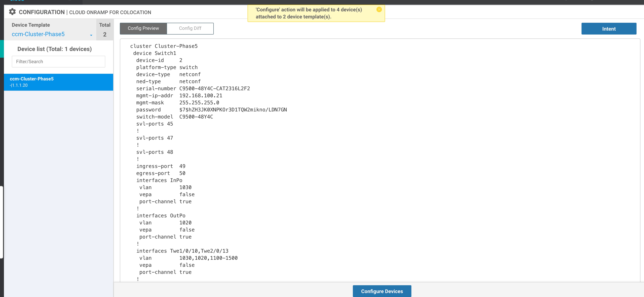
Task: Switch to the Config Preview tab
Action: tap(143, 28)
